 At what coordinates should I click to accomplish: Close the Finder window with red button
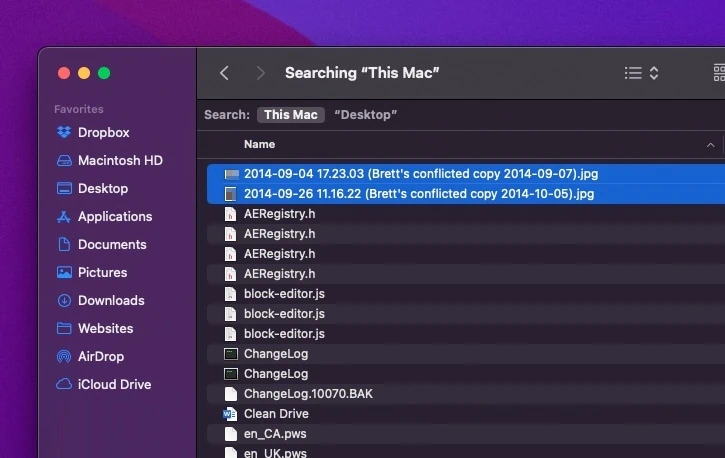click(64, 73)
